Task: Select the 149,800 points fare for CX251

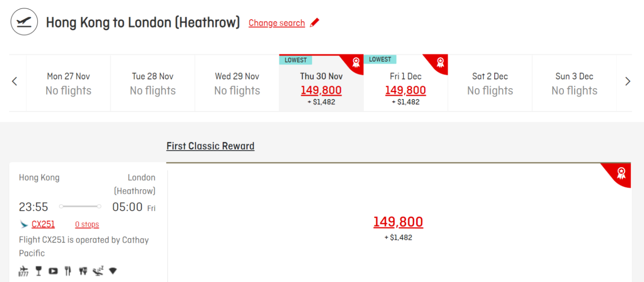Action: point(398,222)
